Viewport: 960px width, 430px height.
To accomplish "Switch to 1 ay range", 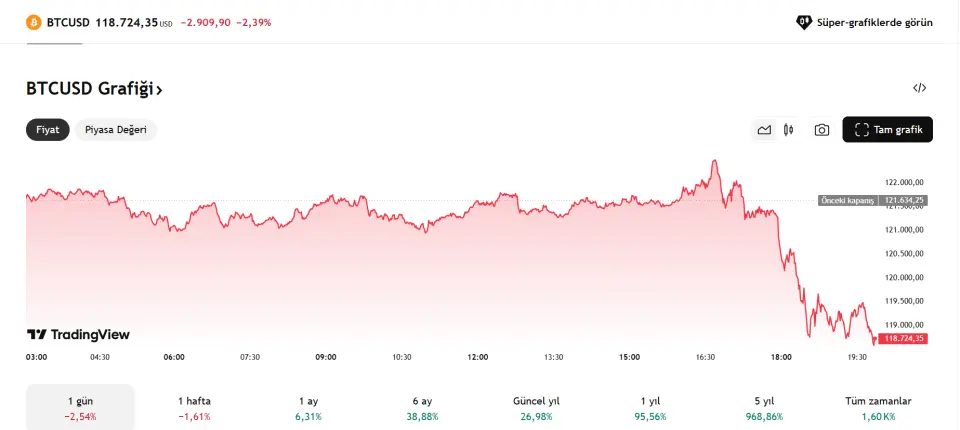I will [x=308, y=407].
